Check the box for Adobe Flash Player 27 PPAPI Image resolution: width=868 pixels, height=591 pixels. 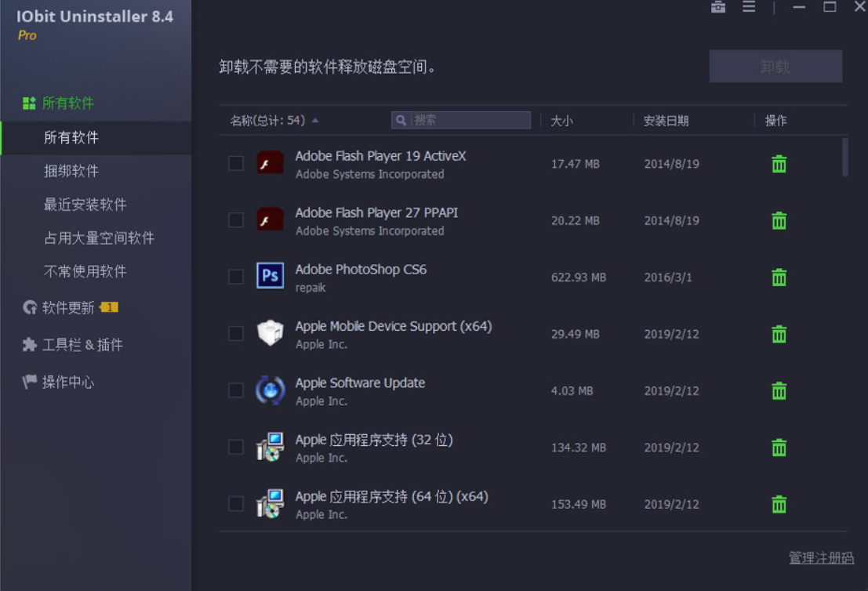(236, 220)
